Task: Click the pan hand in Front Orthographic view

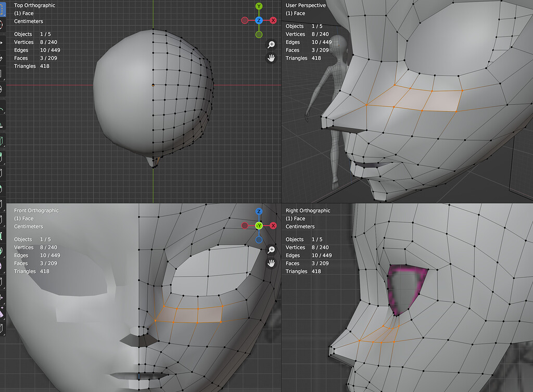Action: (x=271, y=263)
